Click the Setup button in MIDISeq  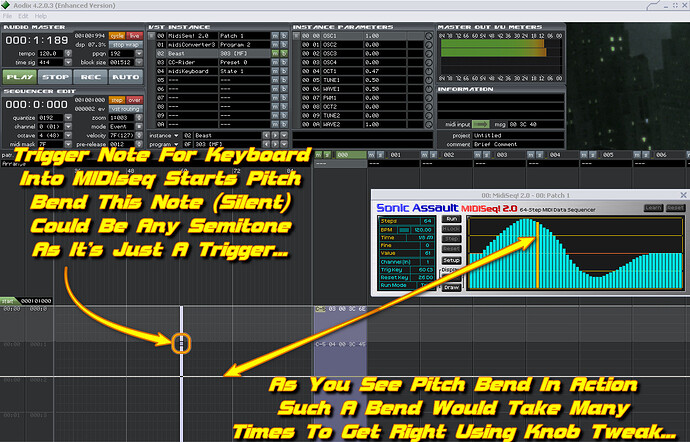click(451, 259)
